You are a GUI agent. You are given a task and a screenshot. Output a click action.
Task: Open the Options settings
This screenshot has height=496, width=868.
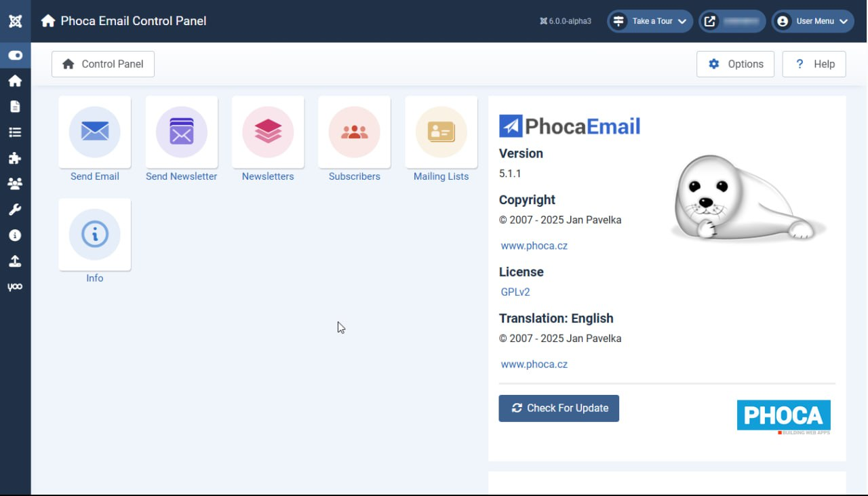(735, 63)
